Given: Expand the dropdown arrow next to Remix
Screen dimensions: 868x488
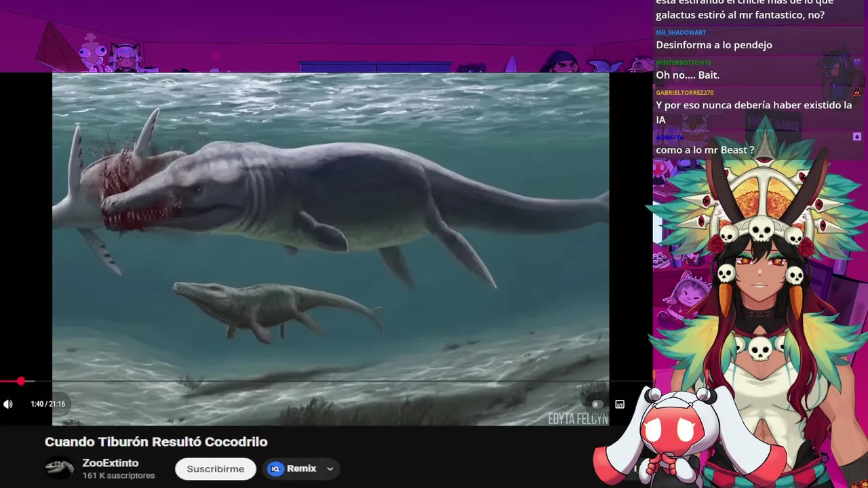Looking at the screenshot, I should [330, 469].
